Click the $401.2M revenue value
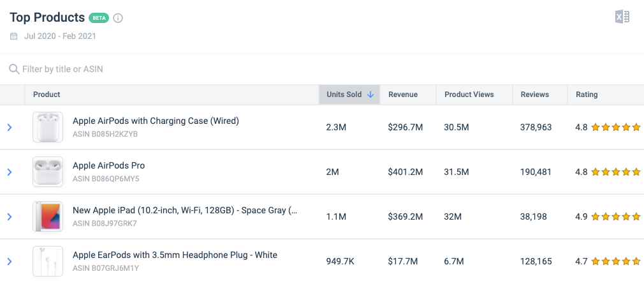 coord(406,172)
